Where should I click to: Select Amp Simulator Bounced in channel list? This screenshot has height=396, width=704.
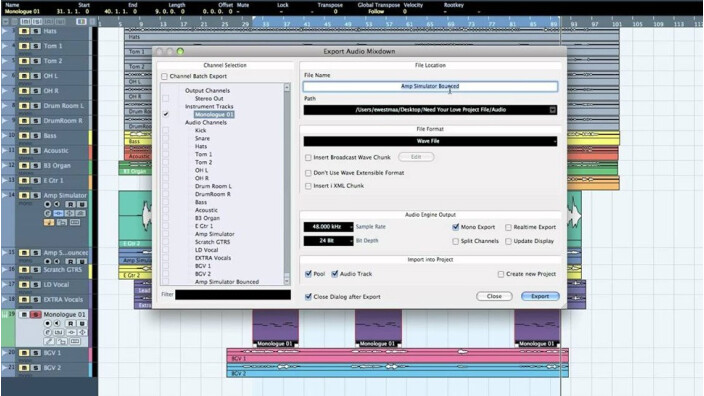pos(227,282)
